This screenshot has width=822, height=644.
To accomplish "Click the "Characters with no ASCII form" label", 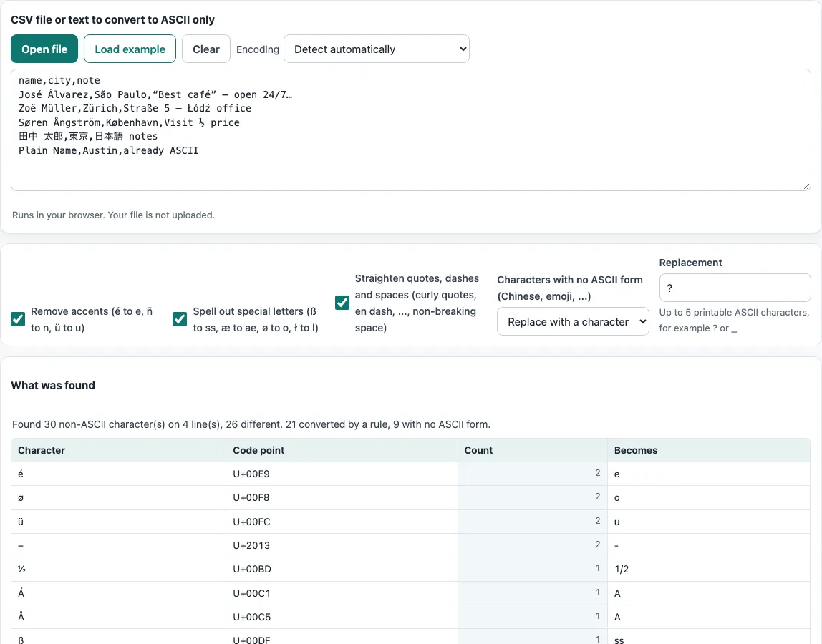I will (x=570, y=288).
